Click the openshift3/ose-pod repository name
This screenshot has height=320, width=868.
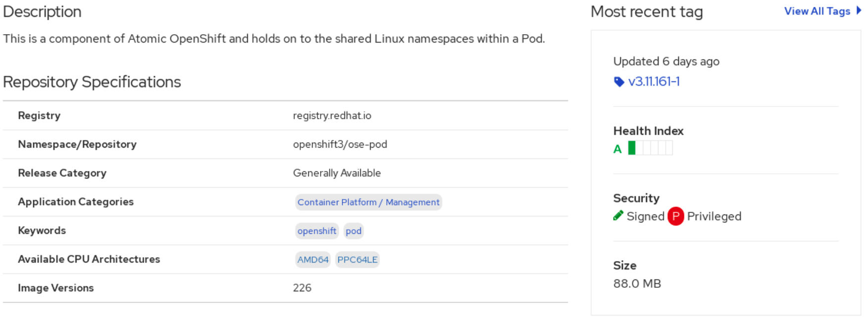[x=340, y=144]
